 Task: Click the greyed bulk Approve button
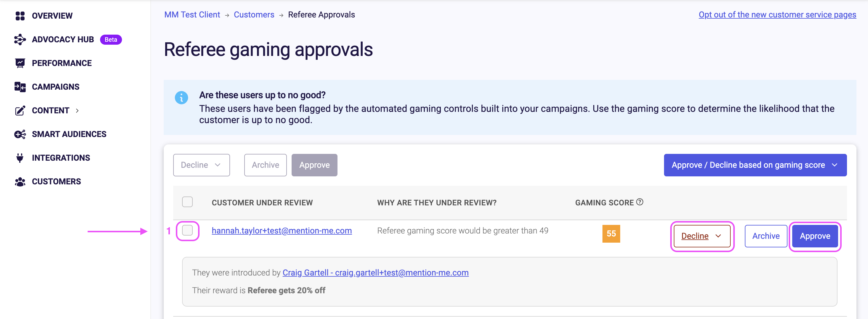click(x=314, y=165)
